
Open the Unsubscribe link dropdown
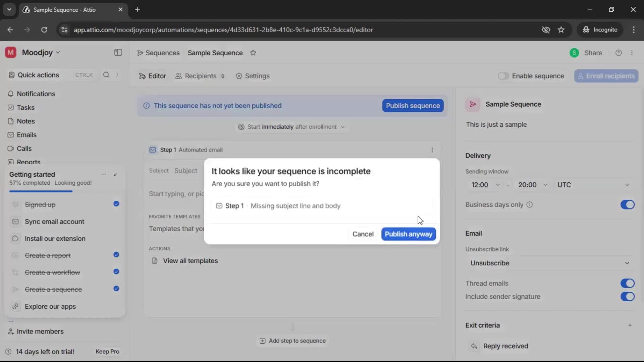pos(549,263)
